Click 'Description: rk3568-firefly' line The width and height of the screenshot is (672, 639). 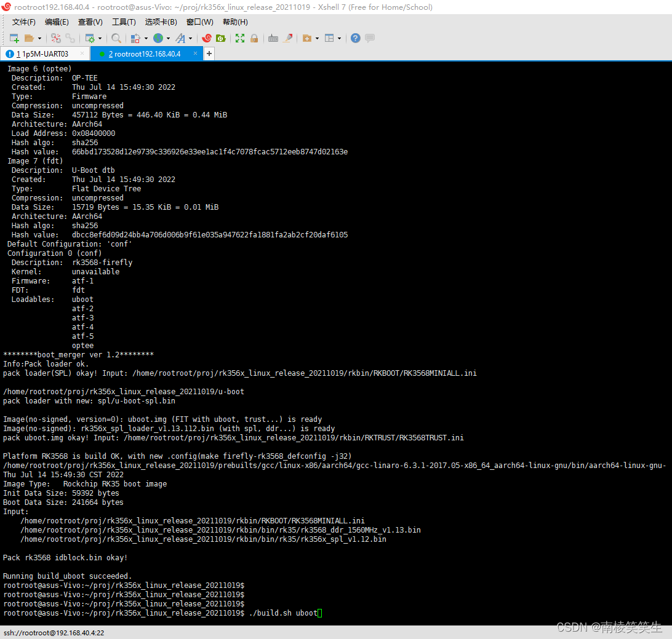tap(72, 262)
